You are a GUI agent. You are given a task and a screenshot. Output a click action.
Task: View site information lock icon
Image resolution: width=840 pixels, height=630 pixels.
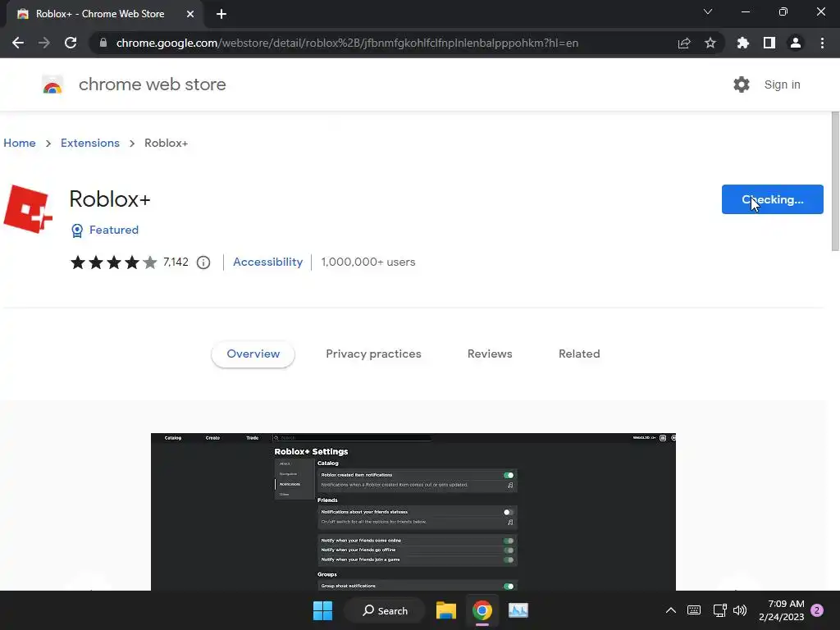pos(103,43)
